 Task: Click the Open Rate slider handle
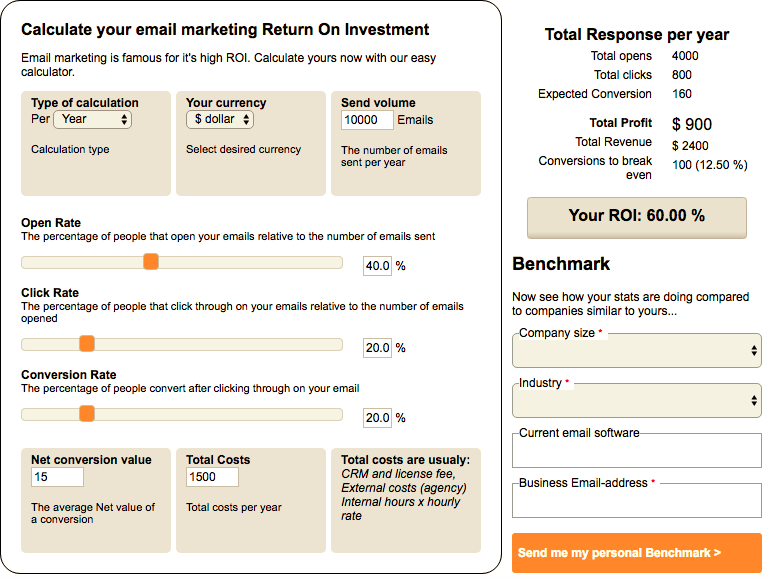pos(151,262)
